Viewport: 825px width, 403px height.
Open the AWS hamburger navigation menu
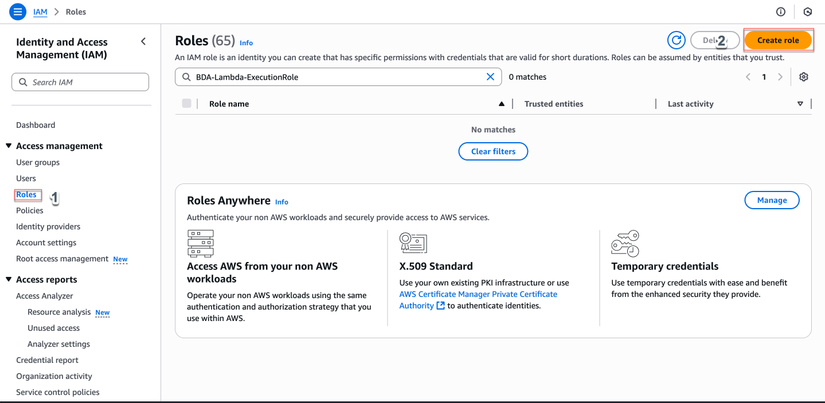17,12
